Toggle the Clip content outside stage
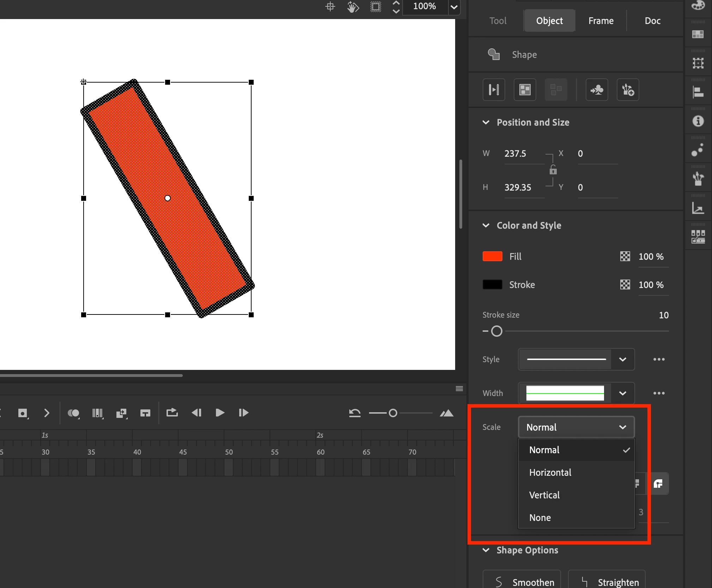Image resolution: width=712 pixels, height=588 pixels. pos(376,7)
